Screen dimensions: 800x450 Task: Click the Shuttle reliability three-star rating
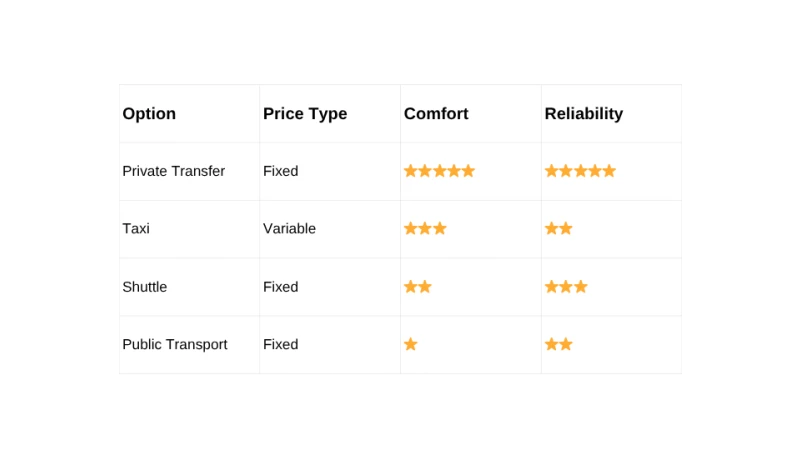(x=566, y=287)
